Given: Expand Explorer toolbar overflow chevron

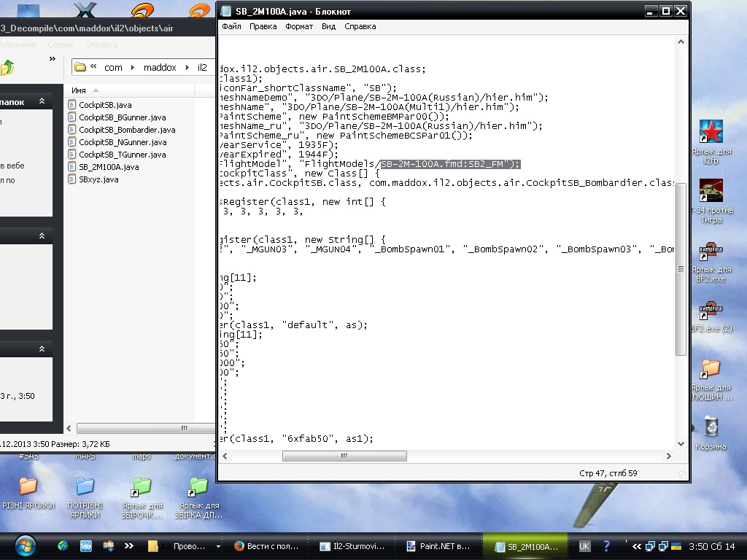Looking at the screenshot, I should pyautogui.click(x=53, y=58).
